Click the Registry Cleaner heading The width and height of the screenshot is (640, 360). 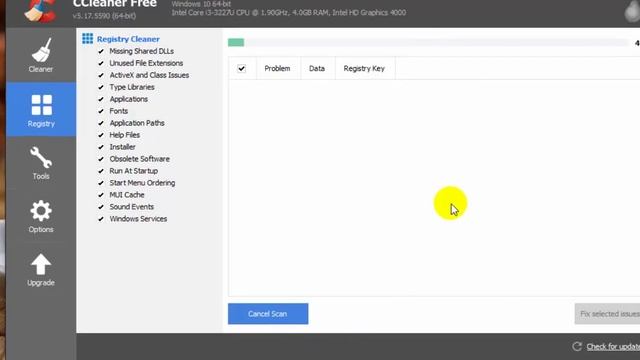[128, 39]
